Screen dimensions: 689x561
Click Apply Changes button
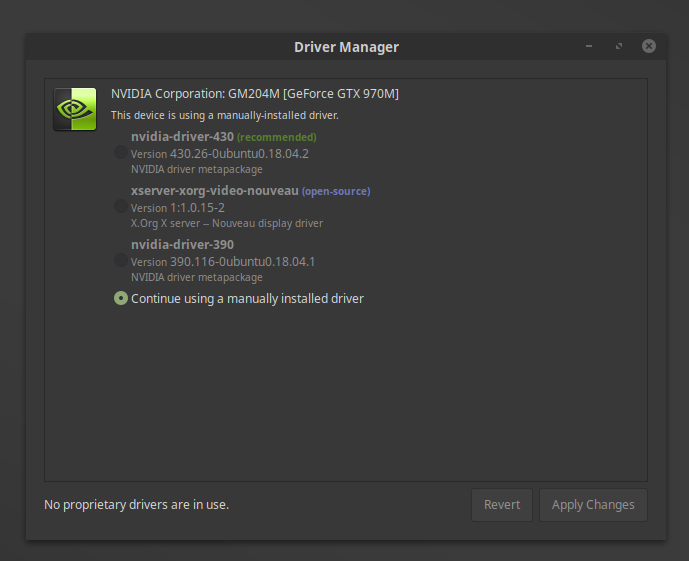[x=593, y=505]
